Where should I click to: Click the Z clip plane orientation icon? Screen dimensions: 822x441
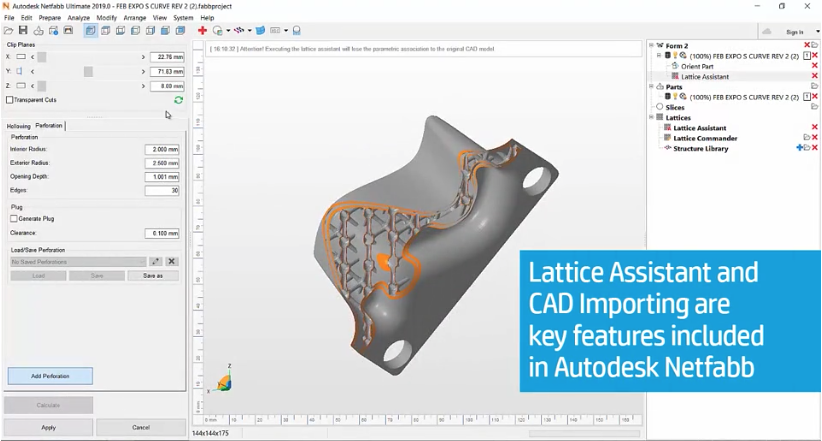click(21, 85)
